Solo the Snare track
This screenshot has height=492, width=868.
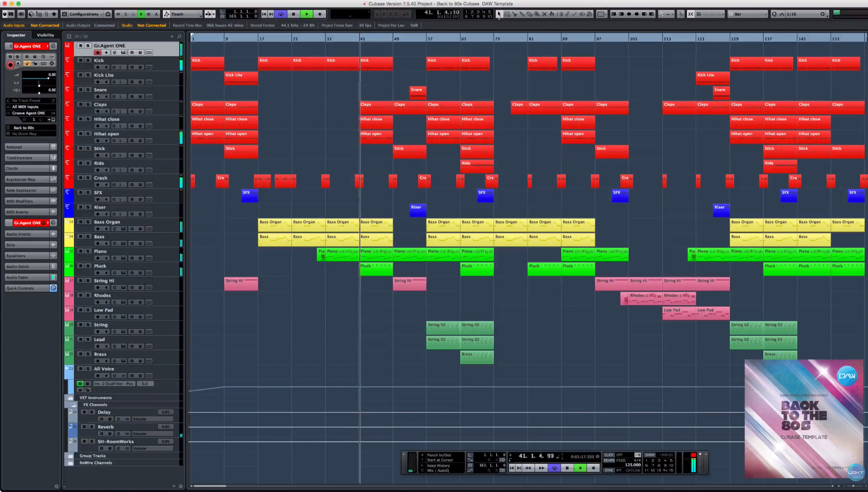point(88,90)
